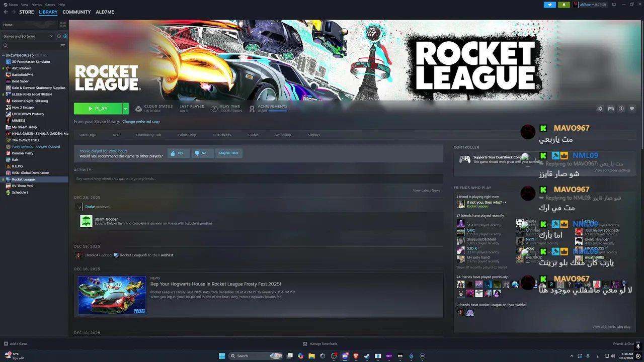The image size is (644, 362).
Task: Enter Big Picture mode via monitor icon
Action: pos(614,5)
